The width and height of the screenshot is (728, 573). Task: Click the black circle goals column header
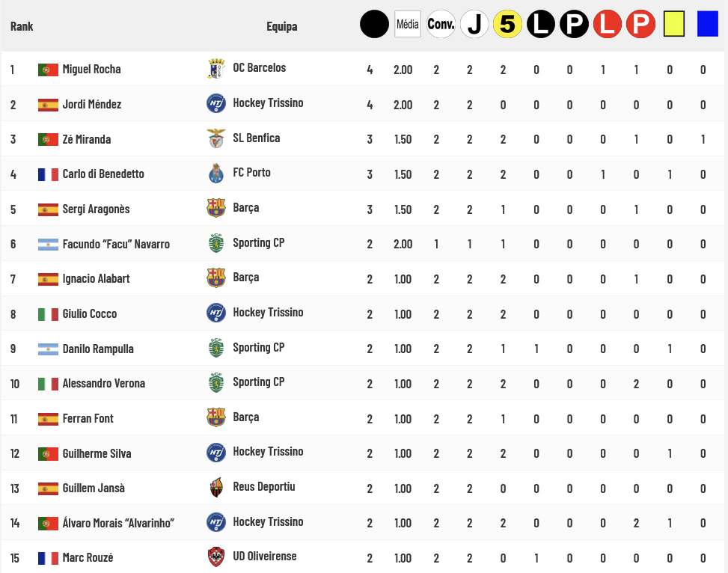click(x=374, y=24)
